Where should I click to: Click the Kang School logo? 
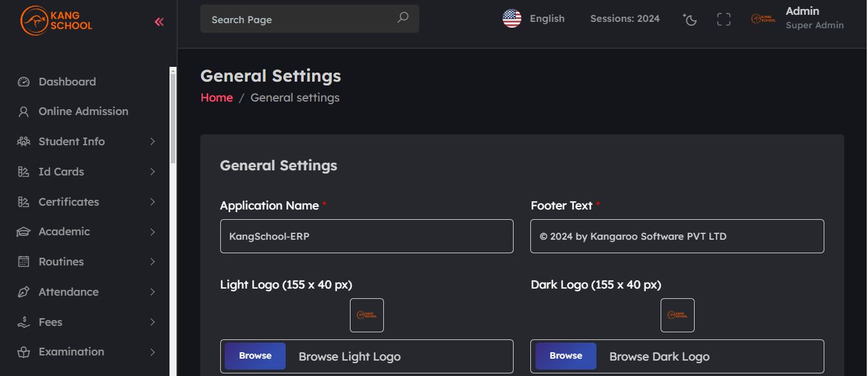tap(56, 20)
